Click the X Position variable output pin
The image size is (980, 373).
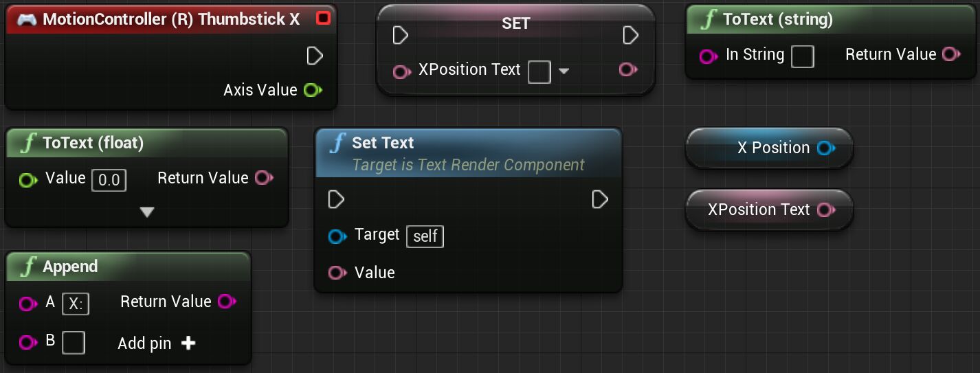point(825,148)
